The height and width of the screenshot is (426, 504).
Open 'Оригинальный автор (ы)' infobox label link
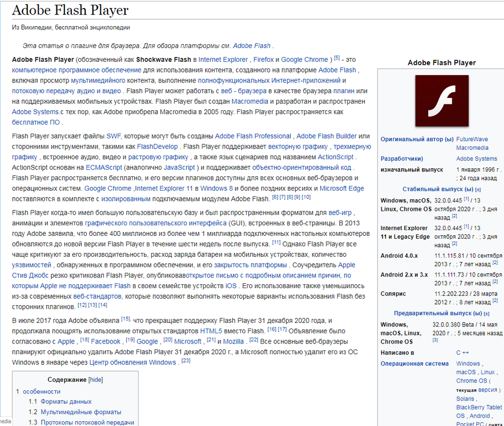pos(417,140)
